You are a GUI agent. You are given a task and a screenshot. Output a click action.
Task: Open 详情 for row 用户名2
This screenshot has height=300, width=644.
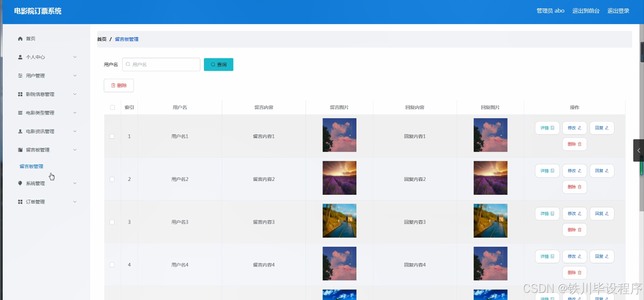[x=547, y=171]
